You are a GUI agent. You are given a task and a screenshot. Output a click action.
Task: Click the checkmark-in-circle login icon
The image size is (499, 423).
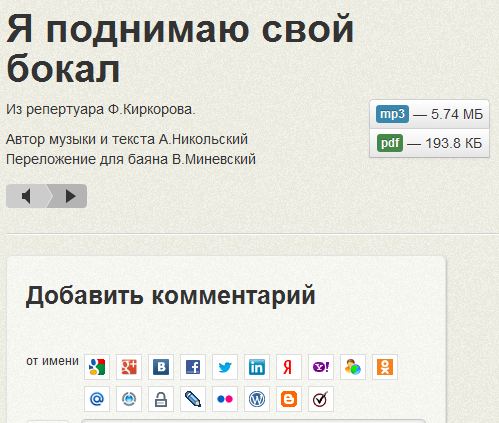(321, 399)
